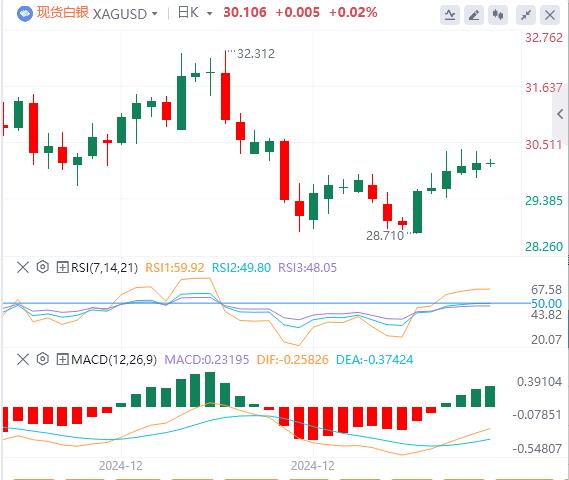Open the 日K timeframe dropdown
The image size is (569, 480).
[x=195, y=13]
